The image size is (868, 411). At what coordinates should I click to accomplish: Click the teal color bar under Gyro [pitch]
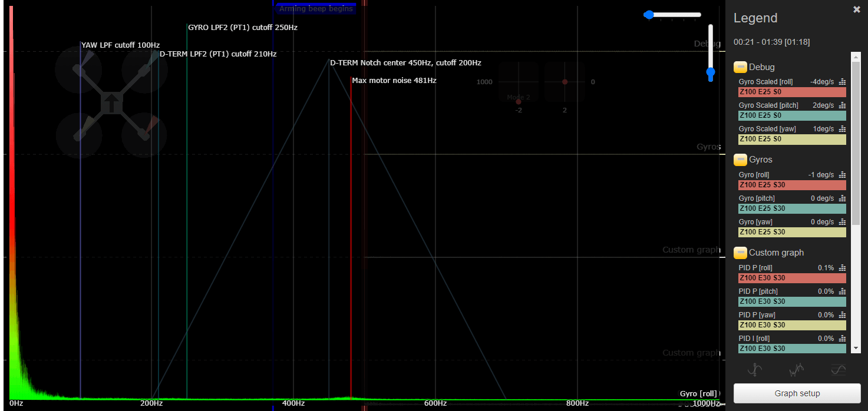[792, 208]
